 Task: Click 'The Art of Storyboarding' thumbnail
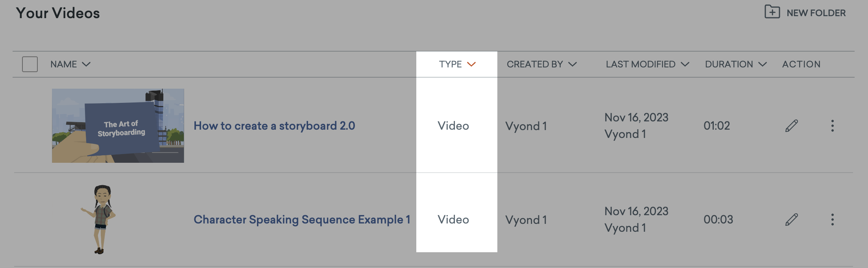click(x=118, y=126)
